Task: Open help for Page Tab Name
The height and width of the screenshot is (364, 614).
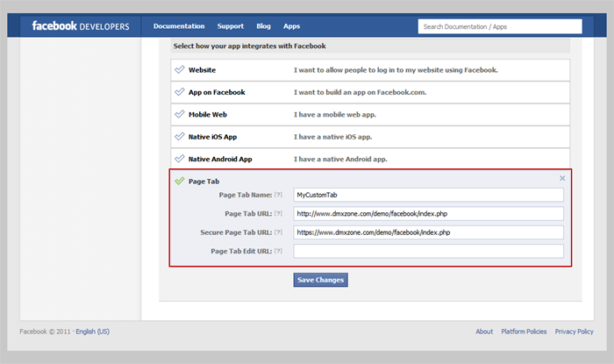Action: click(278, 195)
